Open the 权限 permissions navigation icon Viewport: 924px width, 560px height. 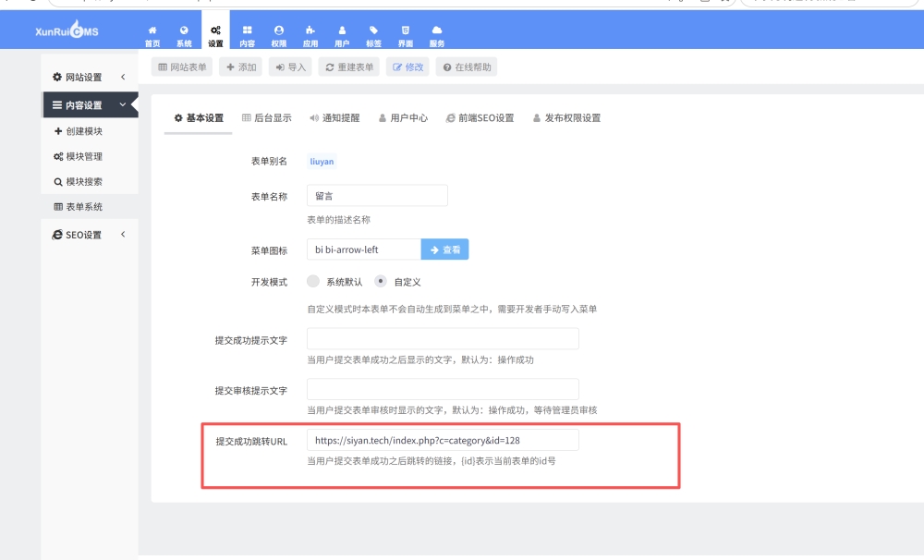(279, 36)
